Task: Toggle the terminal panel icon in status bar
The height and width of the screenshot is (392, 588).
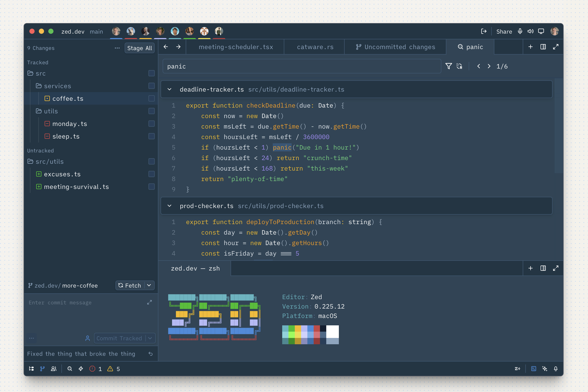Action: [534, 369]
